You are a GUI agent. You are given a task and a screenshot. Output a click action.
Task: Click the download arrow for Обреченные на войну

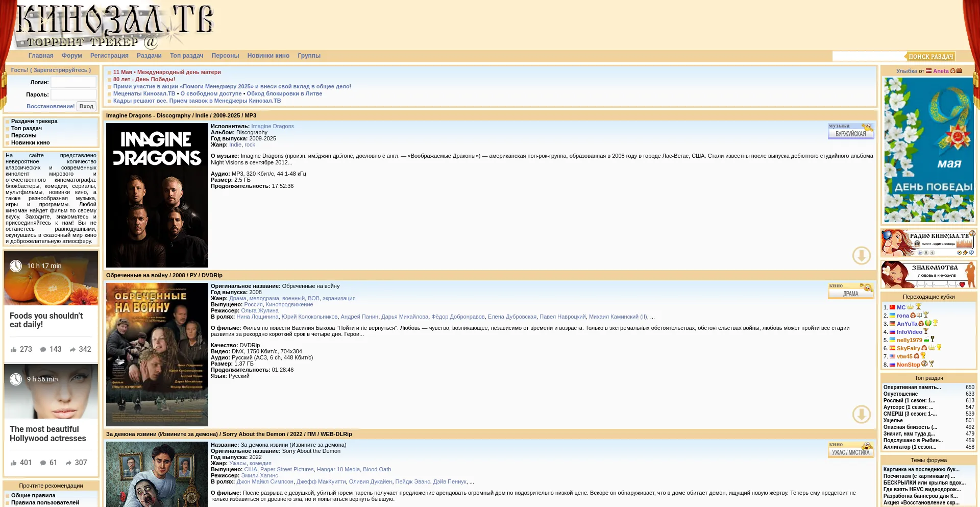pos(861,414)
